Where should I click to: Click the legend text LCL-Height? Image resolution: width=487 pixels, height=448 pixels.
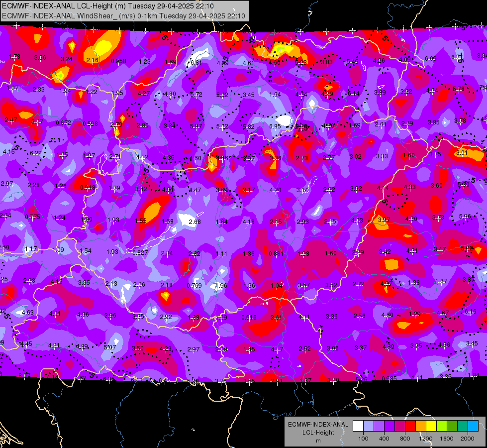pyautogui.click(x=318, y=433)
